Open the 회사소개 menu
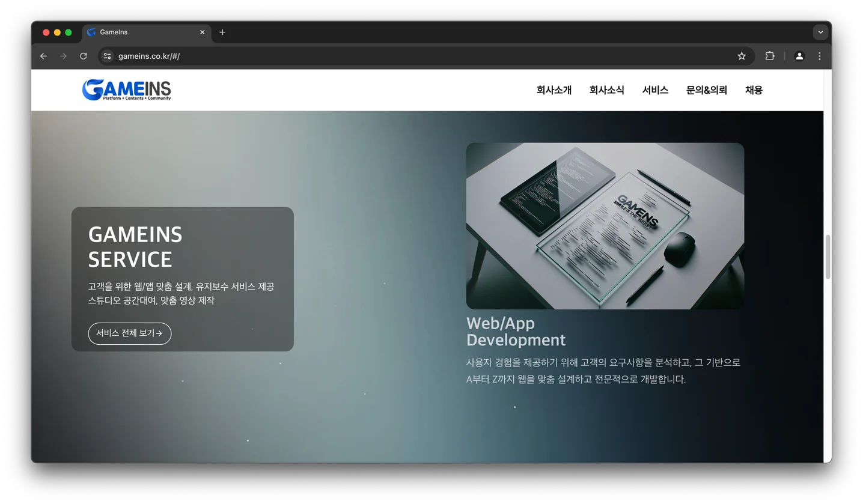863x504 pixels. click(x=554, y=90)
